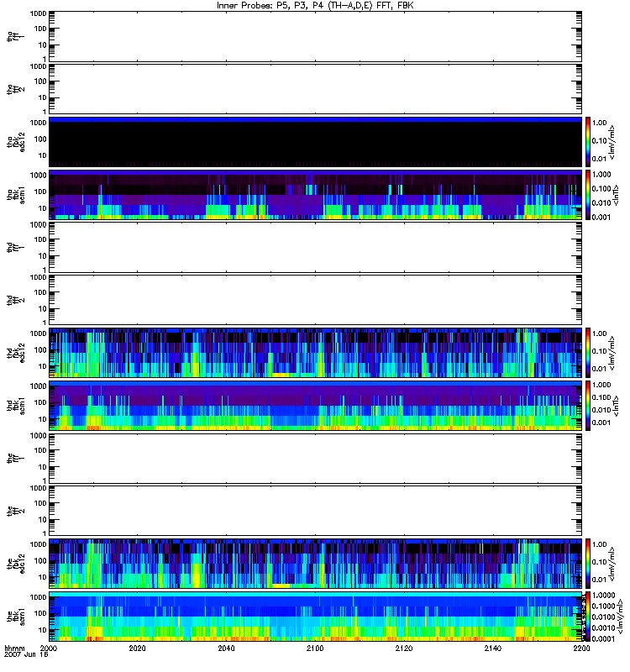
Task: Click the '0.0001' value on the scm1 color bar
Action: click(603, 639)
